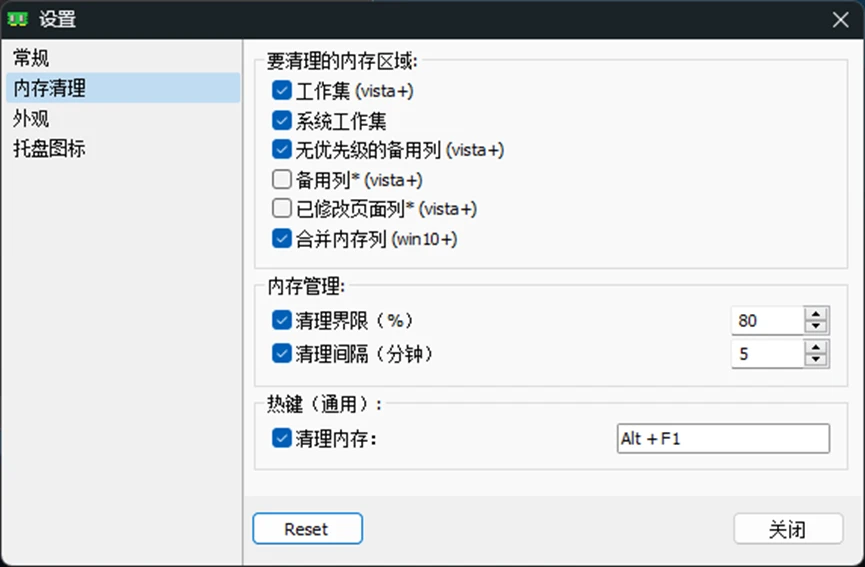Decrease the 清理界限 value with down arrow
The width and height of the screenshot is (865, 567).
(x=816, y=327)
